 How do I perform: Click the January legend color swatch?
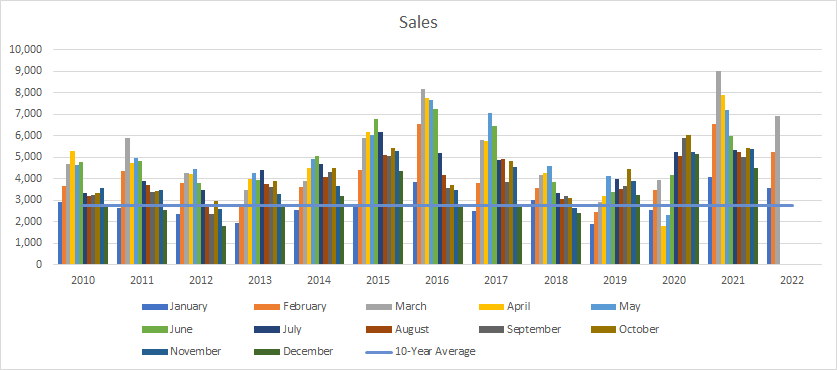coord(155,307)
